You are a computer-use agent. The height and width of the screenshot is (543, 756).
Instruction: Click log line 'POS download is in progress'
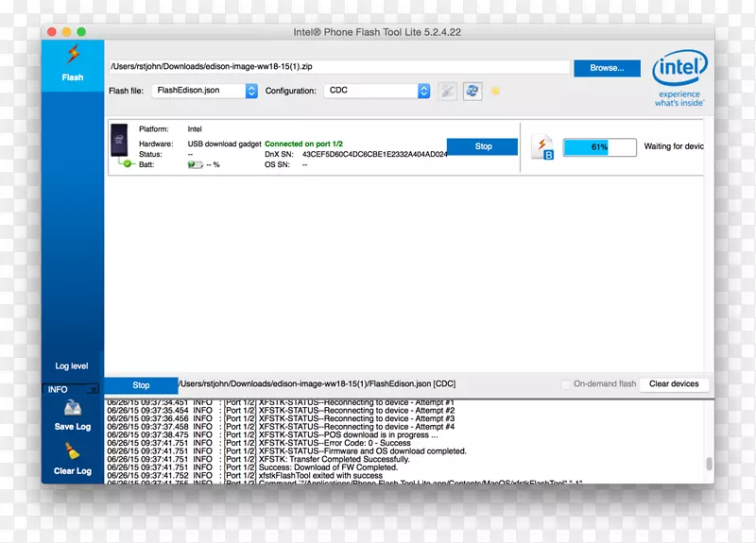click(272, 435)
